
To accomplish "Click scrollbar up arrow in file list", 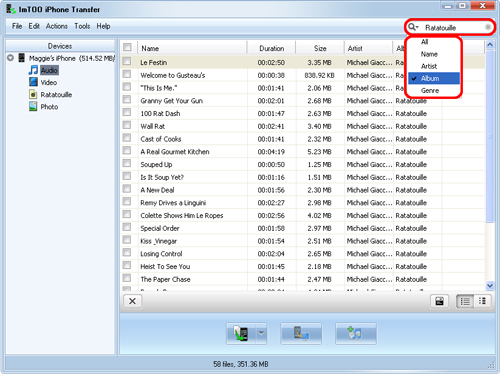I will (x=490, y=45).
